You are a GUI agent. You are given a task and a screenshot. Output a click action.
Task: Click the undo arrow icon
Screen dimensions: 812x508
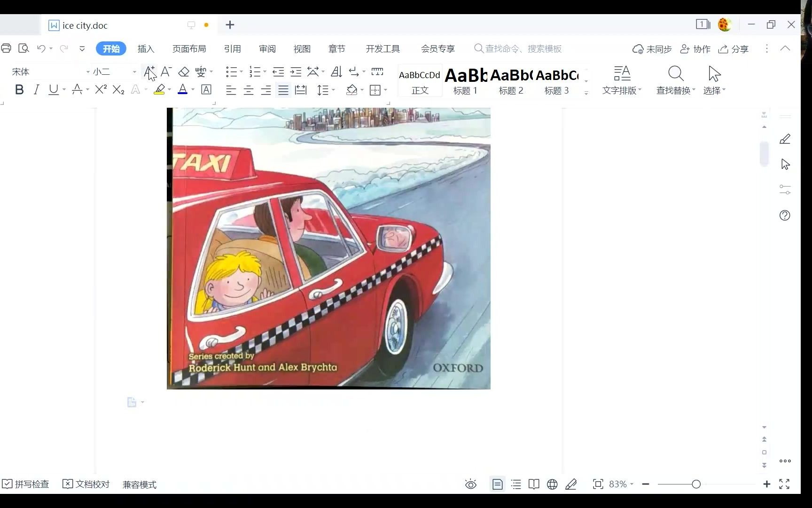pyautogui.click(x=41, y=48)
